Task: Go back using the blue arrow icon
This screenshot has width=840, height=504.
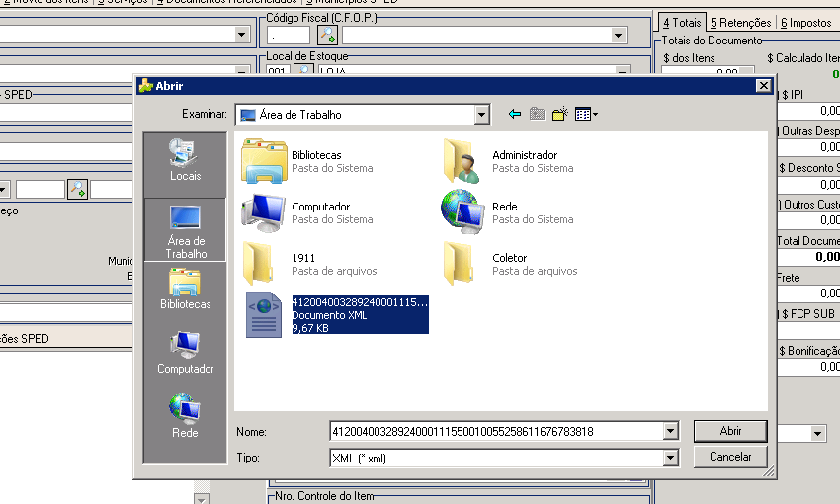Action: tap(514, 114)
